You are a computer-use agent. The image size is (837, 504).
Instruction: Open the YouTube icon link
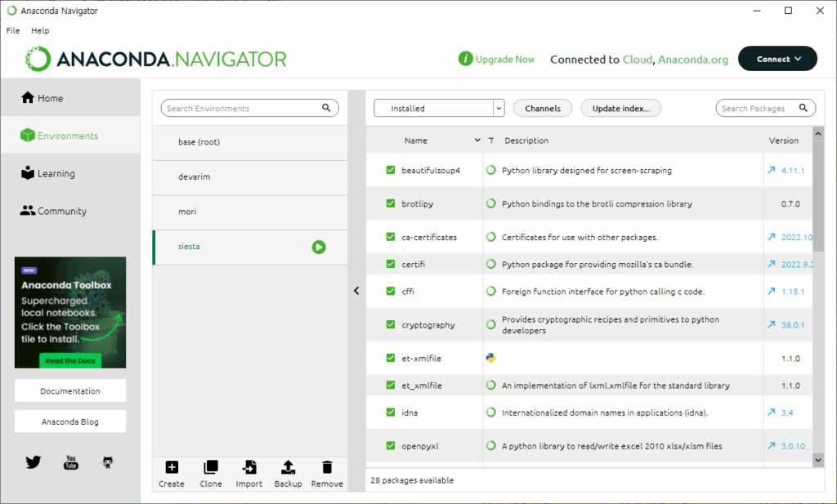(71, 462)
